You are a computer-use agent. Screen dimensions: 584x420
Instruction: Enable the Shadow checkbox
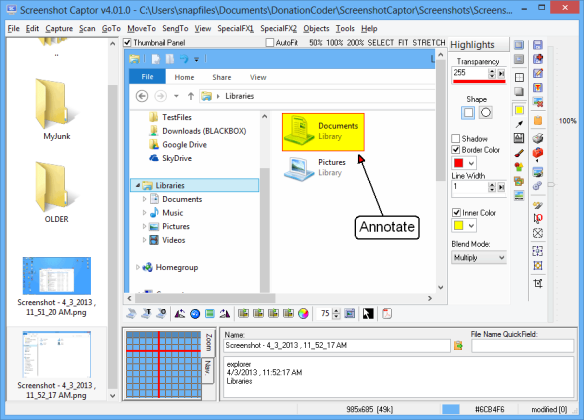456,139
